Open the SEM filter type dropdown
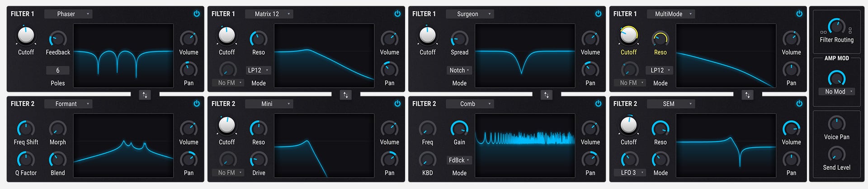 point(671,104)
